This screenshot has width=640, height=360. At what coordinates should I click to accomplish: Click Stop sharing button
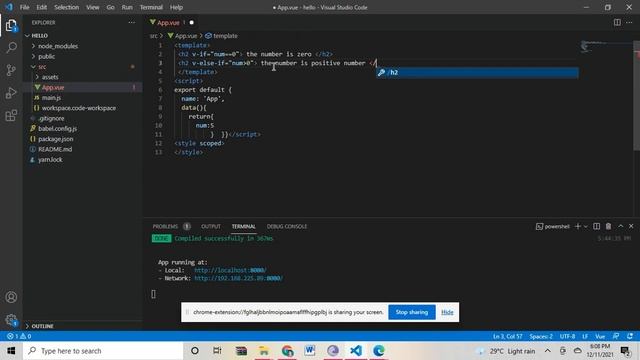tap(412, 312)
